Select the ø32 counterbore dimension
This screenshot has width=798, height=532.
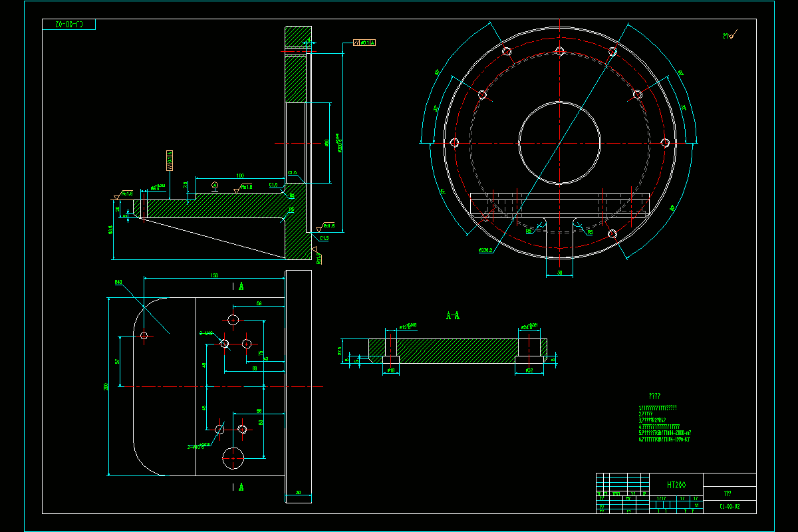coord(530,370)
